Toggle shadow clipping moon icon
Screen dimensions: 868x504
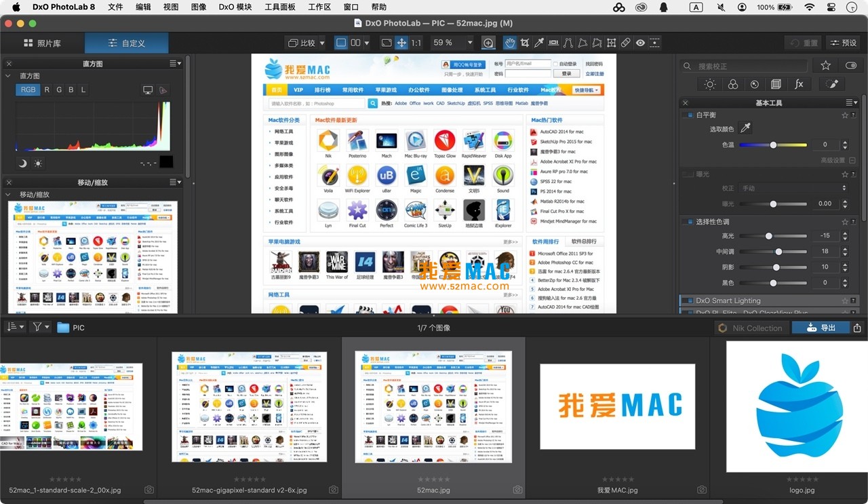[22, 163]
